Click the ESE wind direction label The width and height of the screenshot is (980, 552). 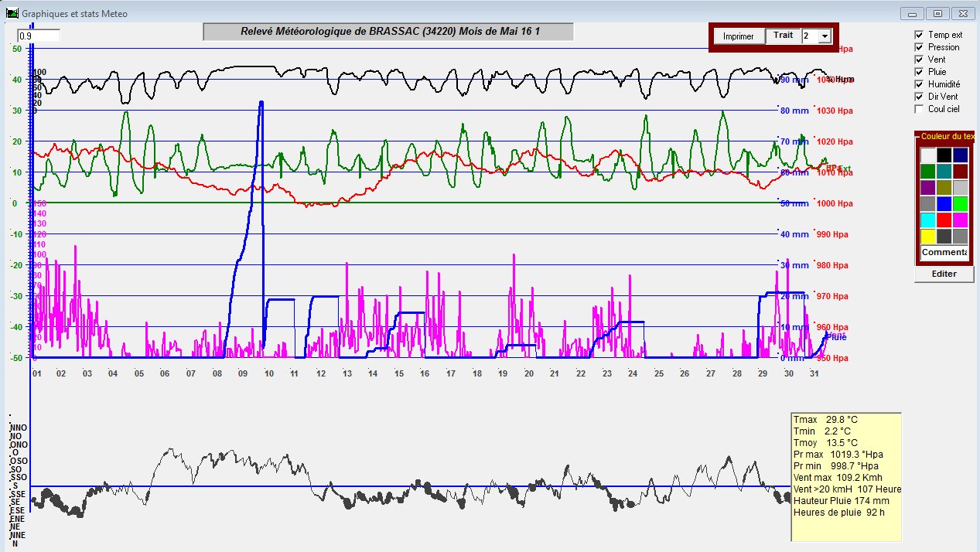tap(17, 510)
